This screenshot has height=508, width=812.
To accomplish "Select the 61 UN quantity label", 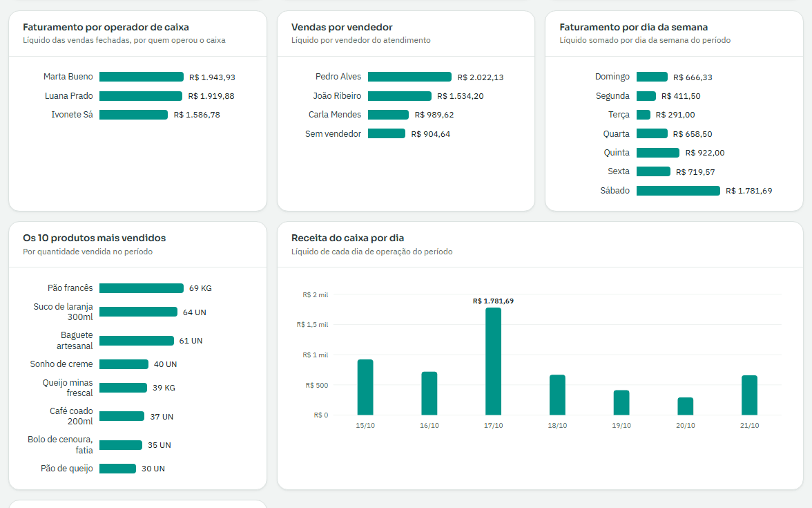I will coord(191,341).
